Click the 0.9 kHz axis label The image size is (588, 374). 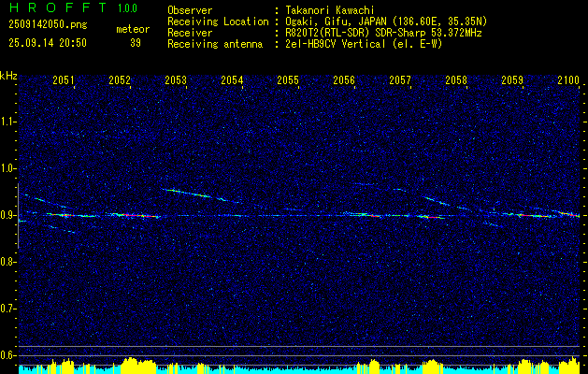(x=7, y=215)
